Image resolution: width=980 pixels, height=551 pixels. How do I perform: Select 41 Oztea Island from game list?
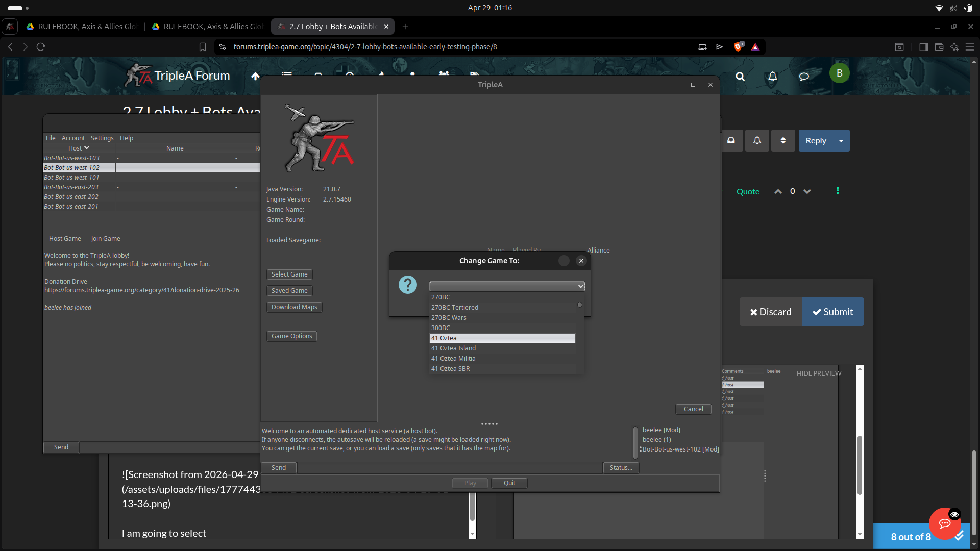click(x=453, y=348)
